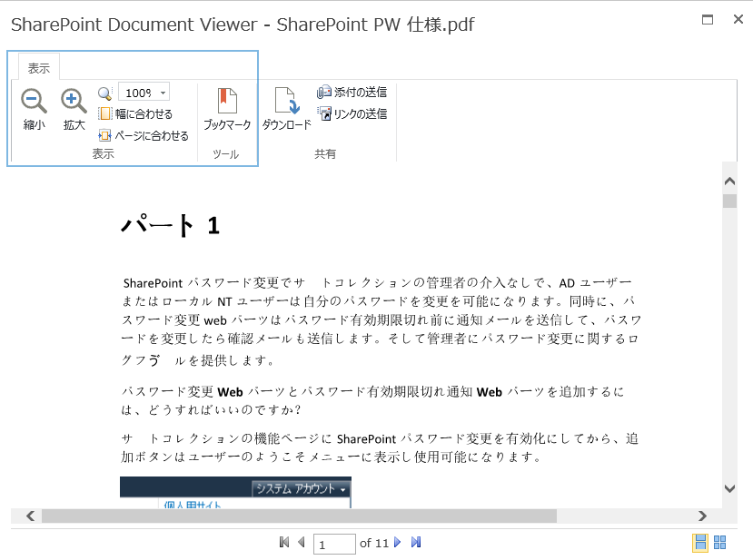Choose 添付の送信 send as attachment
Viewport: 753px width, 560px height.
coord(352,92)
